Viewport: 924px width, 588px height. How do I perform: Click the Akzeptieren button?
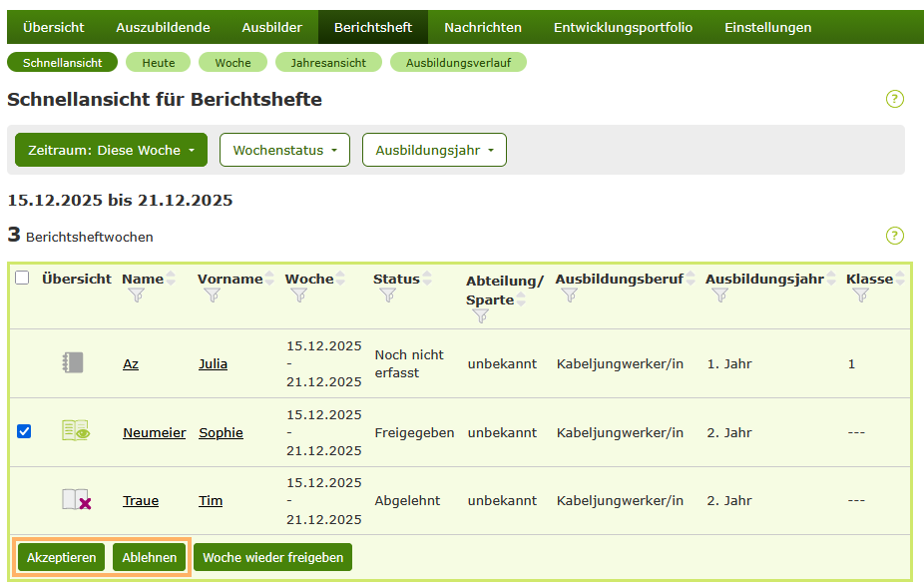60,557
